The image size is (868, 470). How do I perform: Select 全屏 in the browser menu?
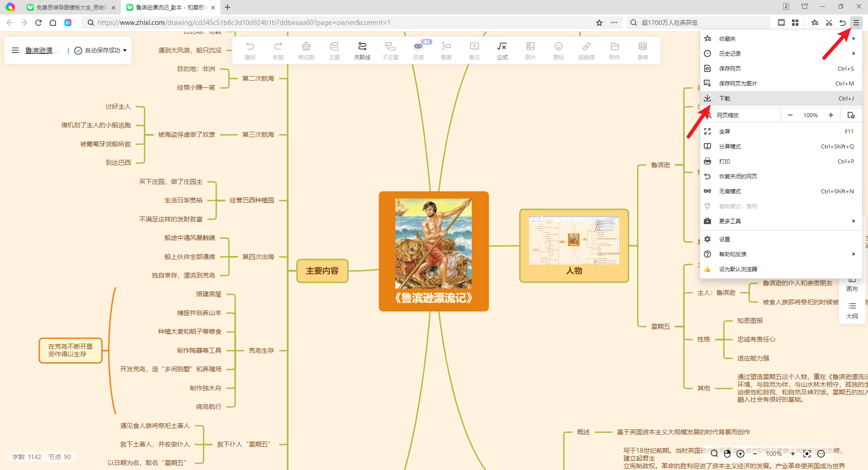(x=781, y=131)
